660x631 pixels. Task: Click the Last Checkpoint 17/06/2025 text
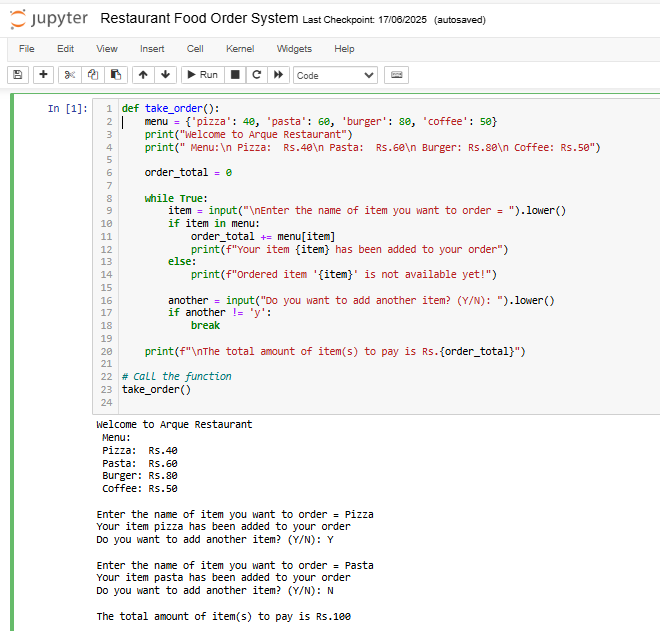(x=365, y=20)
